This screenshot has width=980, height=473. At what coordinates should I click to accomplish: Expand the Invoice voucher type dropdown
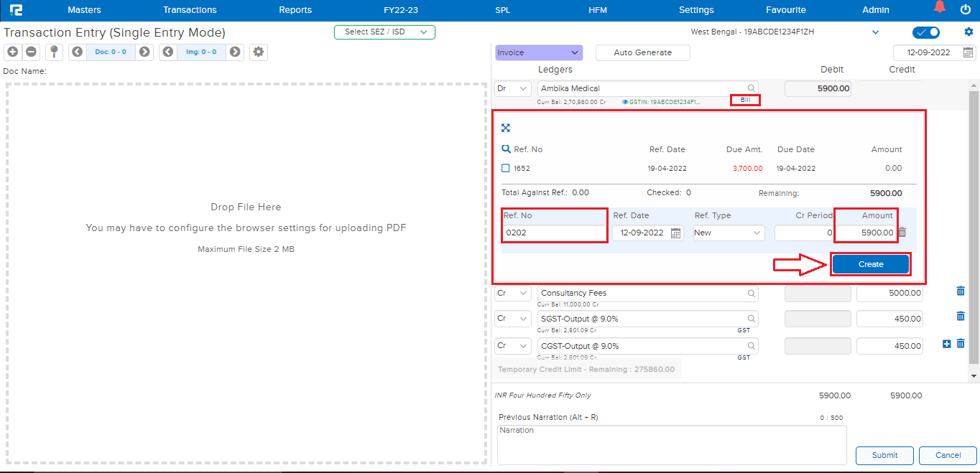(x=538, y=52)
